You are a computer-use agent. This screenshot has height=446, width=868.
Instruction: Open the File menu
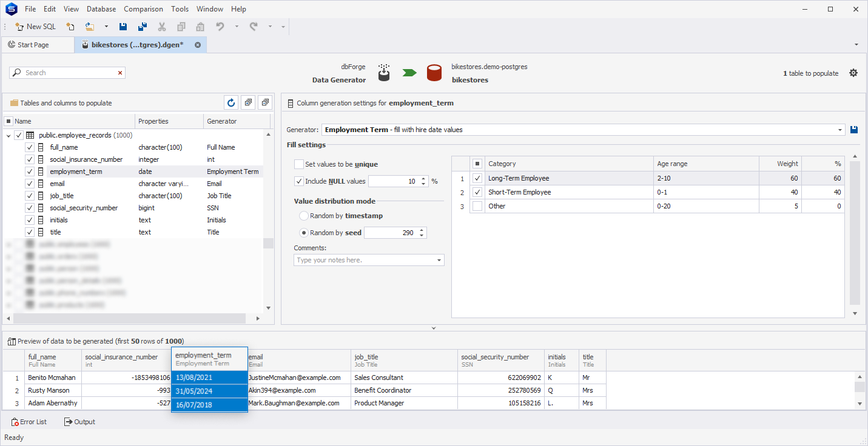[30, 9]
